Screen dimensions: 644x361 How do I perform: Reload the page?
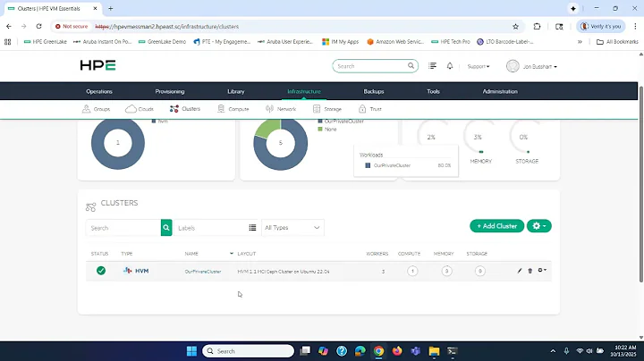click(x=38, y=26)
